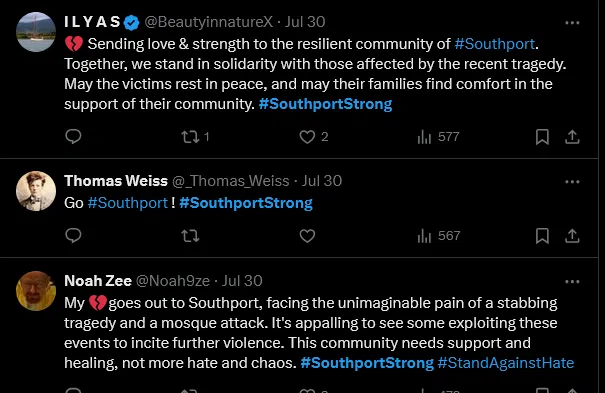The height and width of the screenshot is (393, 605).
Task: Open more options on Noah Zee tweet
Action: pos(572,282)
